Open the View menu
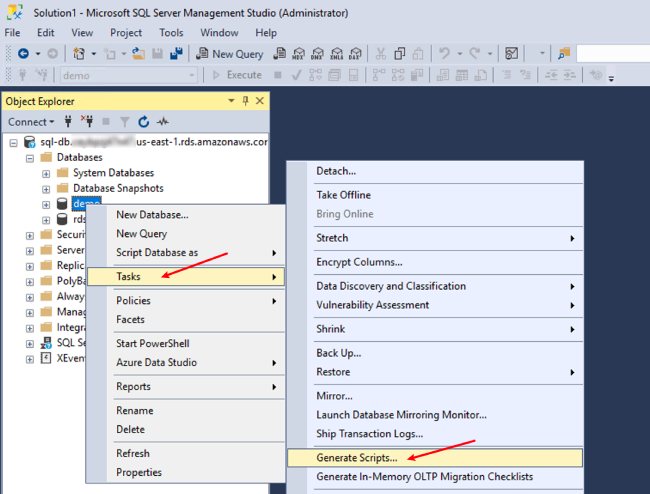 point(82,33)
